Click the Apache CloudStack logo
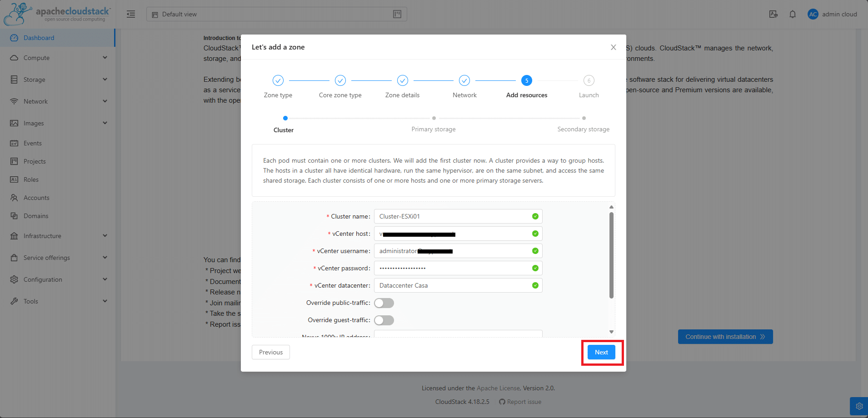The height and width of the screenshot is (418, 868). (x=57, y=14)
